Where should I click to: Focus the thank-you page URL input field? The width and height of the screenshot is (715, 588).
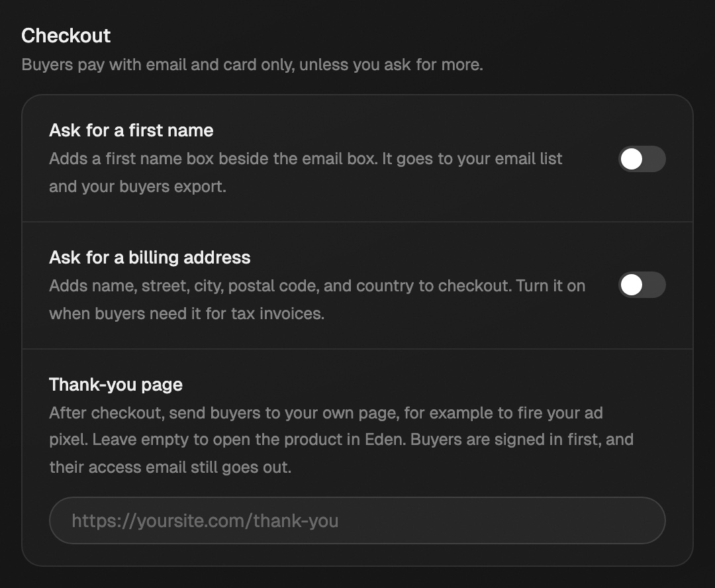pos(358,520)
